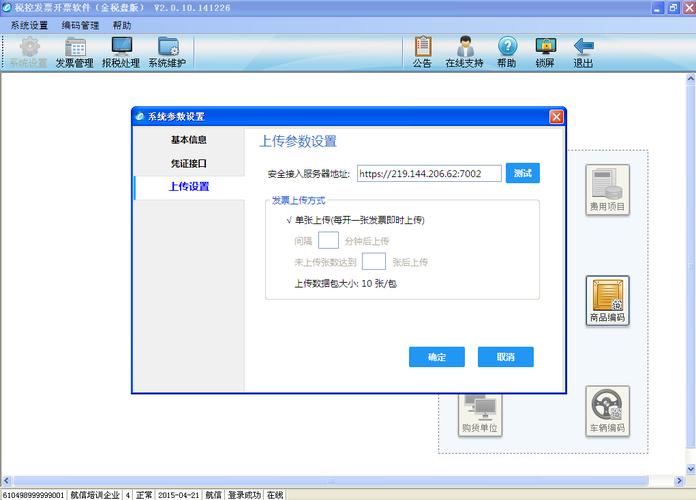Click status bar date 2015-04-21
696x500 pixels.
178,495
